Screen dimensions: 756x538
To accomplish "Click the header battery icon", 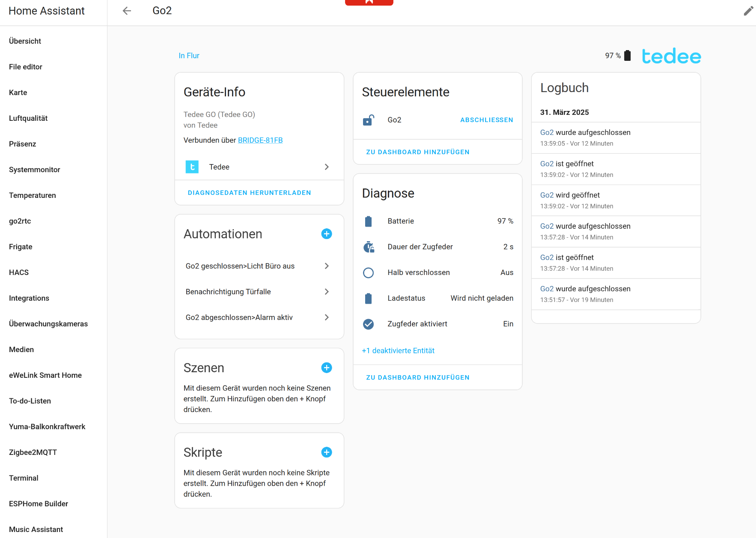I will [x=628, y=56].
